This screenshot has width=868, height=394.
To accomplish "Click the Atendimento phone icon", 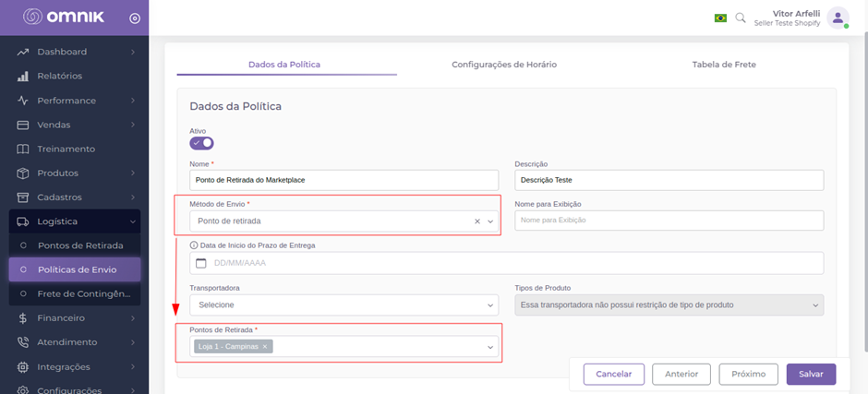I will tap(23, 342).
